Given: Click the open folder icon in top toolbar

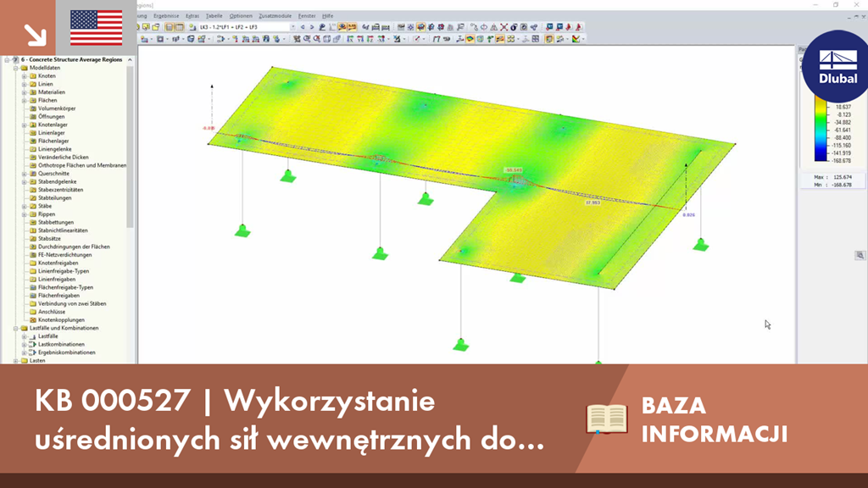Looking at the screenshot, I should [x=156, y=27].
